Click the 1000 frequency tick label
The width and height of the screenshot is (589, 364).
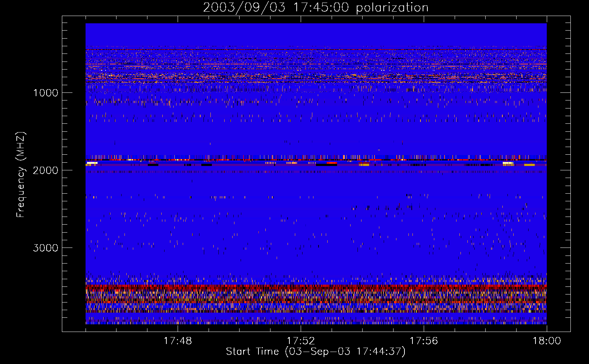[46, 92]
